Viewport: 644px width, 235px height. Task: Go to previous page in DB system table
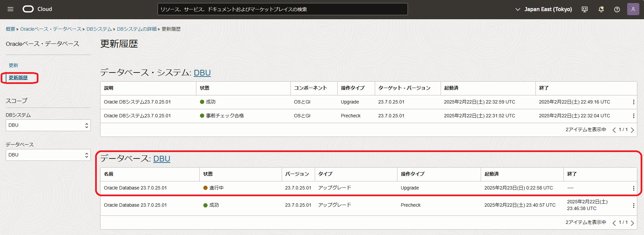[x=614, y=130]
